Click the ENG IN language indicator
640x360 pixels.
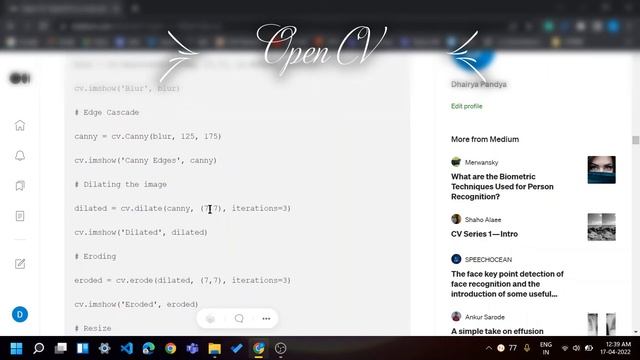(x=546, y=348)
